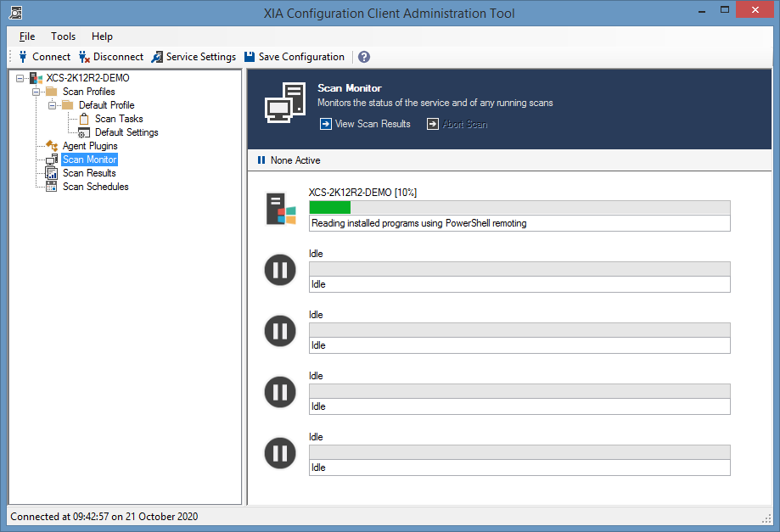Open the Help menu
This screenshot has height=532, width=780.
click(x=102, y=36)
